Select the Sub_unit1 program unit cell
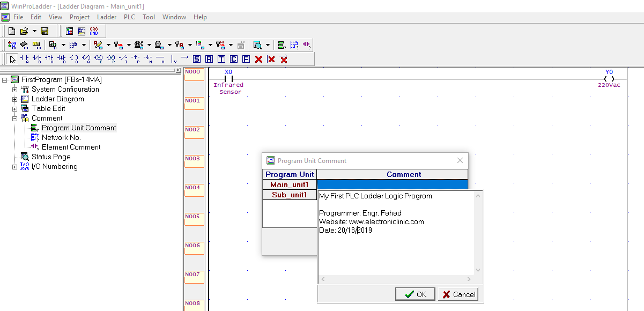 pos(290,195)
